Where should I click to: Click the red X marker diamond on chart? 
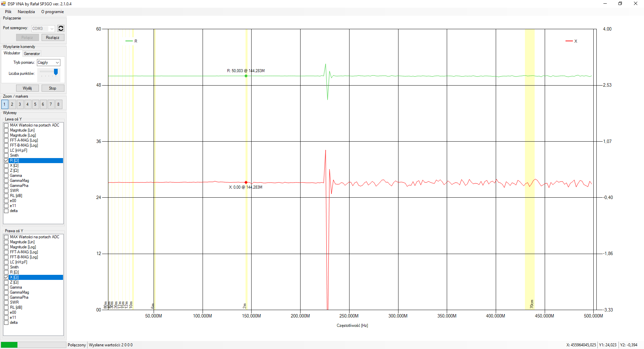tap(246, 182)
